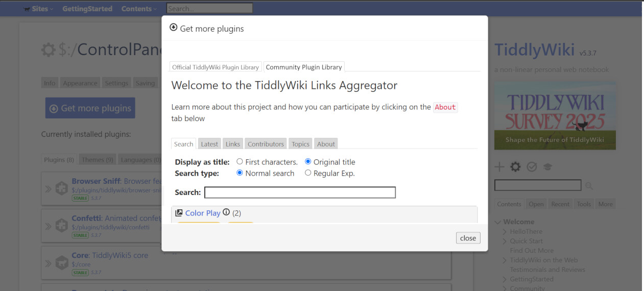Open the Contributors tab
644x291 pixels.
(266, 144)
